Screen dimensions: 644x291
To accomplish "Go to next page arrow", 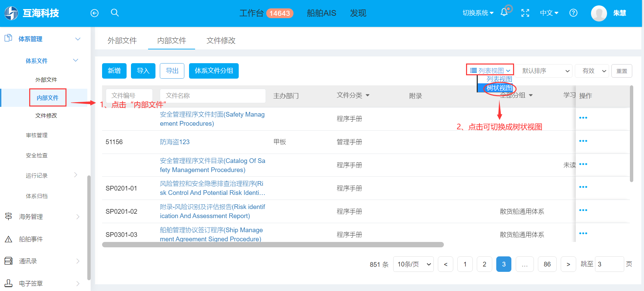I will point(568,264).
